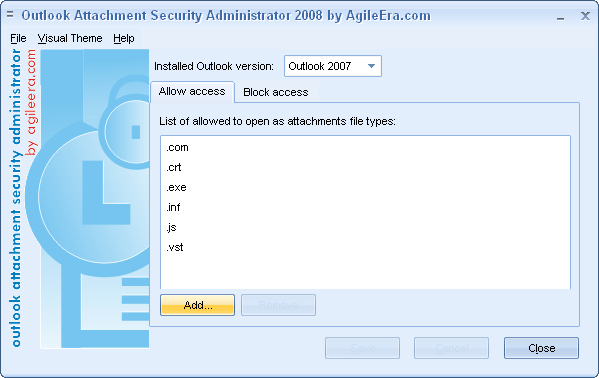Viewport: 599px width, 378px height.
Task: Open the system menu icon in title bar
Action: (10, 15)
